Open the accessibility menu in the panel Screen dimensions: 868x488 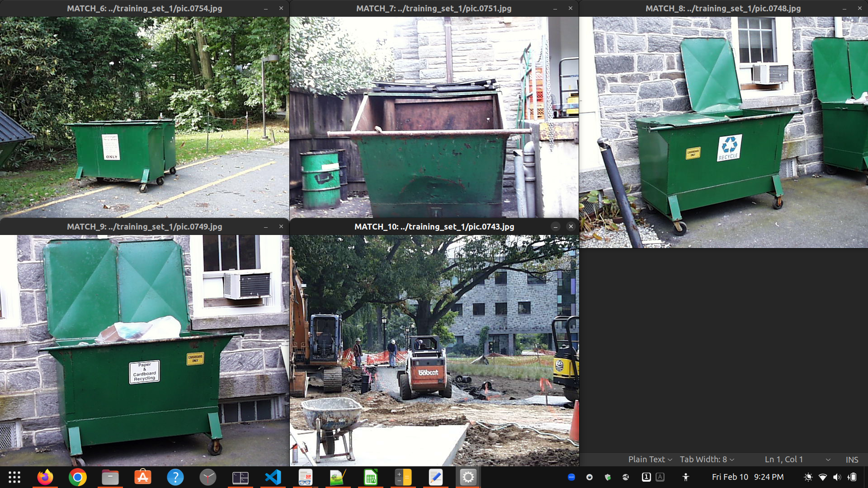(686, 477)
